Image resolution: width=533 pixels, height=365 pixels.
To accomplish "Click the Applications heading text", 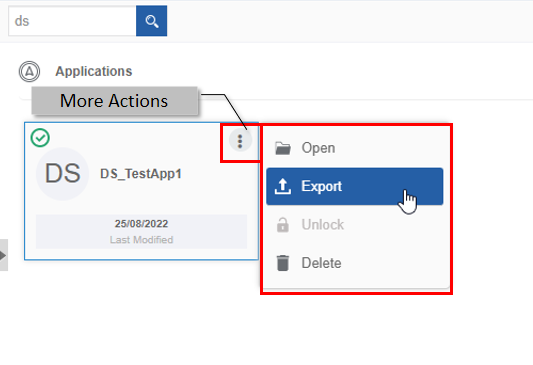I will tap(94, 71).
